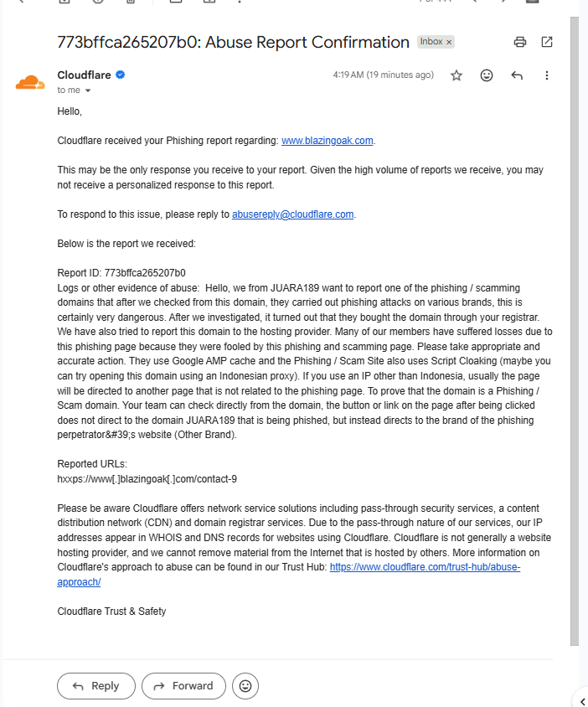Open emoji reaction button beside Forward

pyautogui.click(x=245, y=686)
